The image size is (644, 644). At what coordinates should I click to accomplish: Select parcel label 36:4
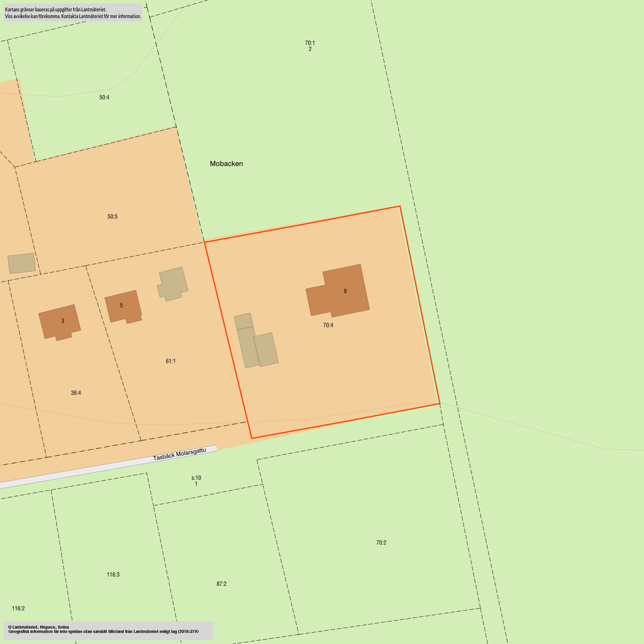(75, 393)
